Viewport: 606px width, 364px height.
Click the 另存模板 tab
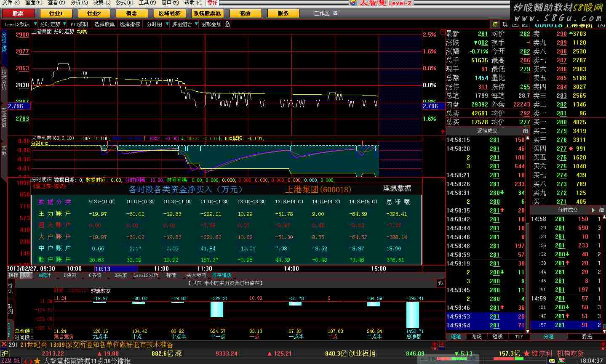pyautogui.click(x=222, y=275)
